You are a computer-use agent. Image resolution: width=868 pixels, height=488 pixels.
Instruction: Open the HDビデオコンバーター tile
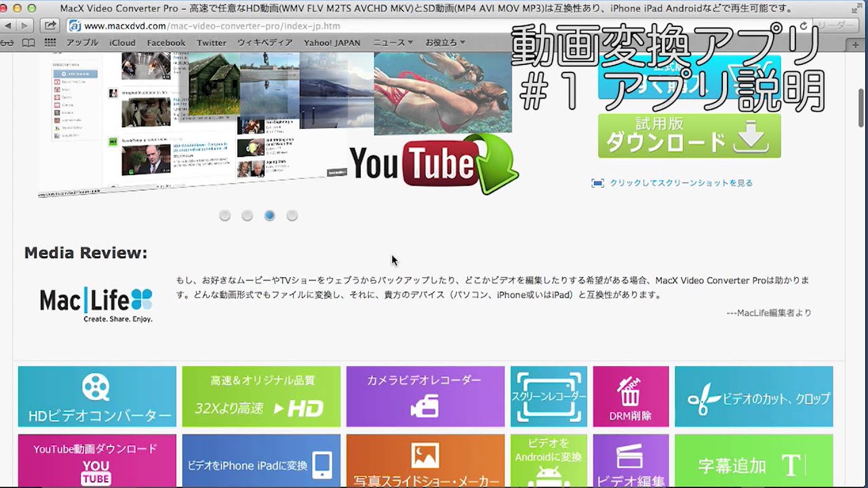pos(97,396)
